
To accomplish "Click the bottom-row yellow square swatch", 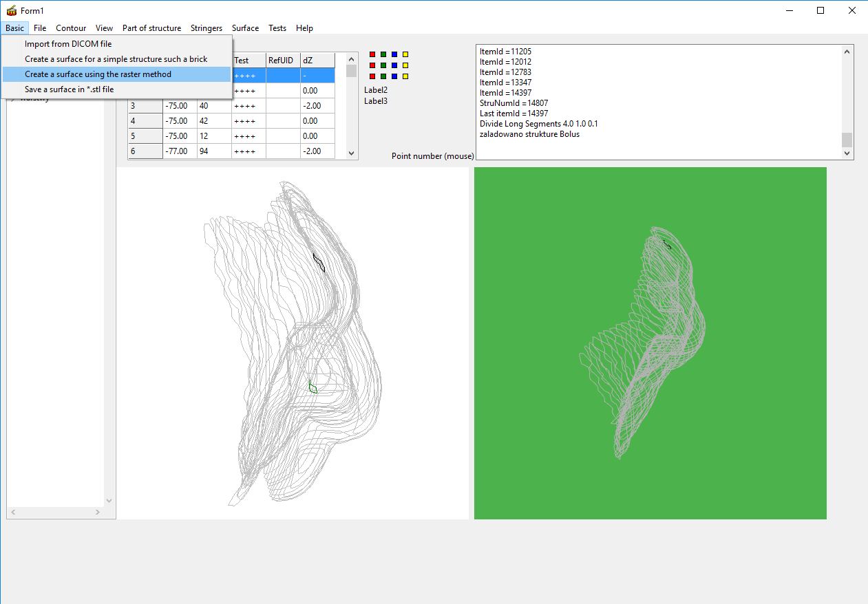I will 405,76.
